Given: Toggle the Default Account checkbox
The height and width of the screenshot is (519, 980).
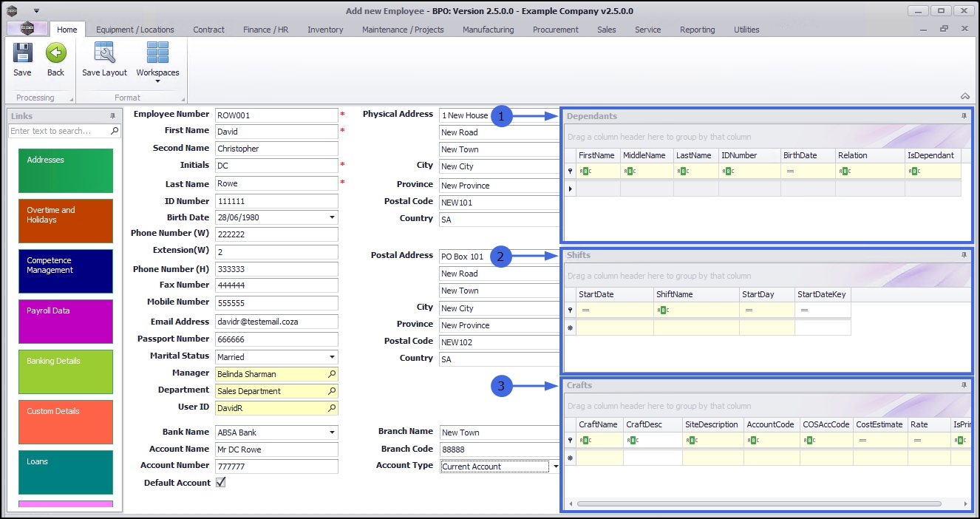Looking at the screenshot, I should (x=220, y=483).
